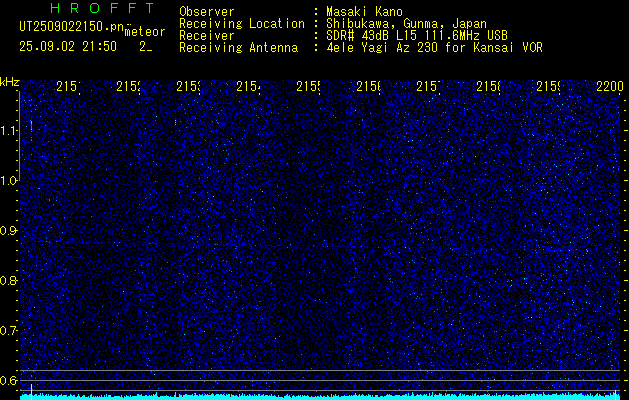Click the 2157 time axis label

coord(428,86)
